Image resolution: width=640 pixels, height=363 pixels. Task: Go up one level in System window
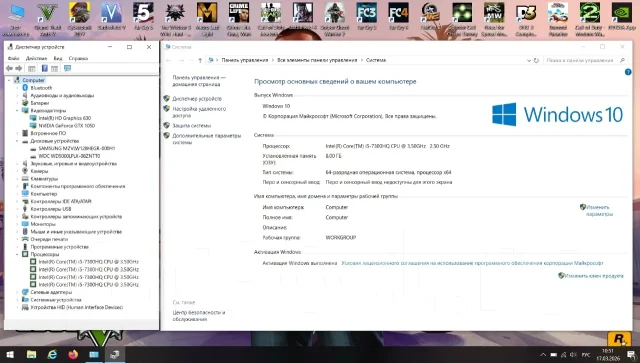click(200, 60)
